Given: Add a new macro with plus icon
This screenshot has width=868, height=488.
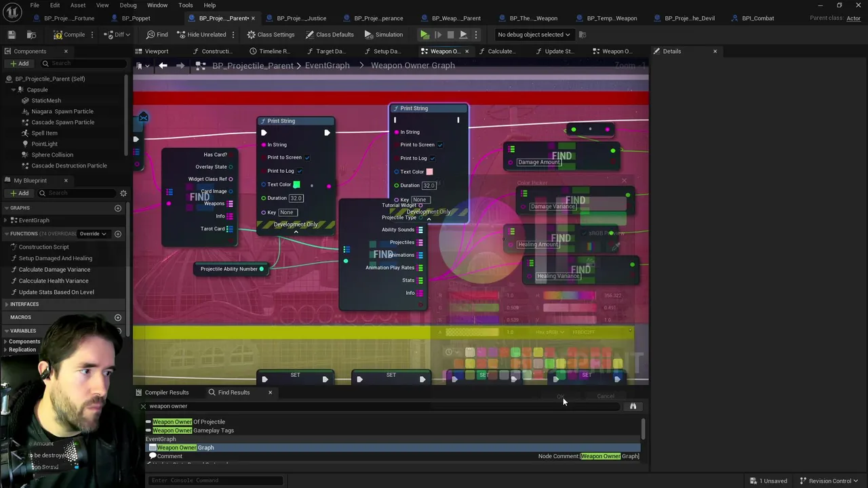Looking at the screenshot, I should [117, 317].
